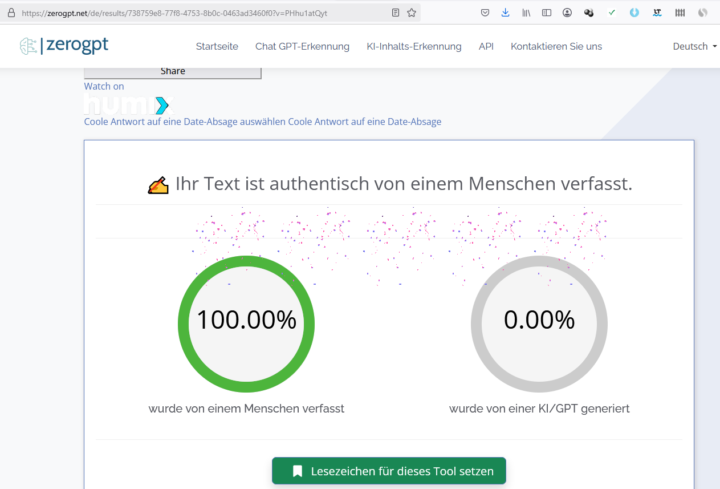Screen dimensions: 720x489
Task: Click the green checkmark extension icon
Action: 612,13
